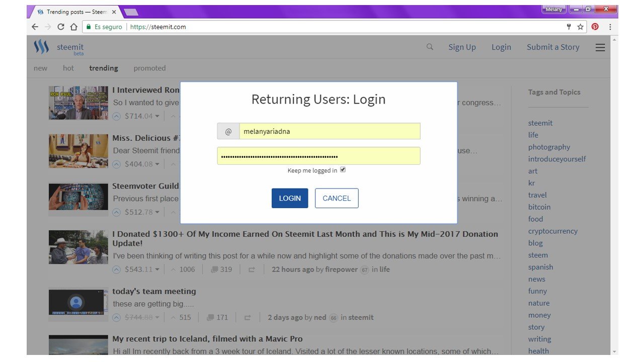
Task: Upvote the $714.04 Ron Paul post
Action: tap(116, 116)
